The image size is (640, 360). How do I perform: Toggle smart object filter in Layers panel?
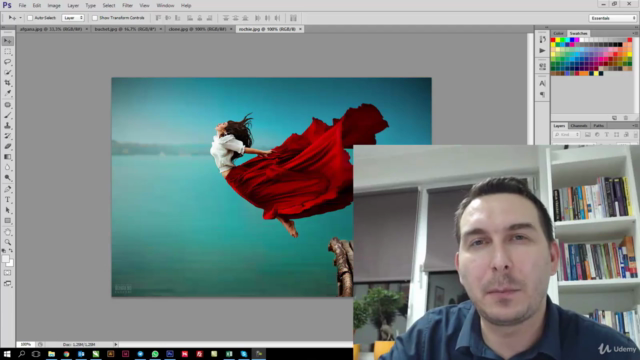626,135
